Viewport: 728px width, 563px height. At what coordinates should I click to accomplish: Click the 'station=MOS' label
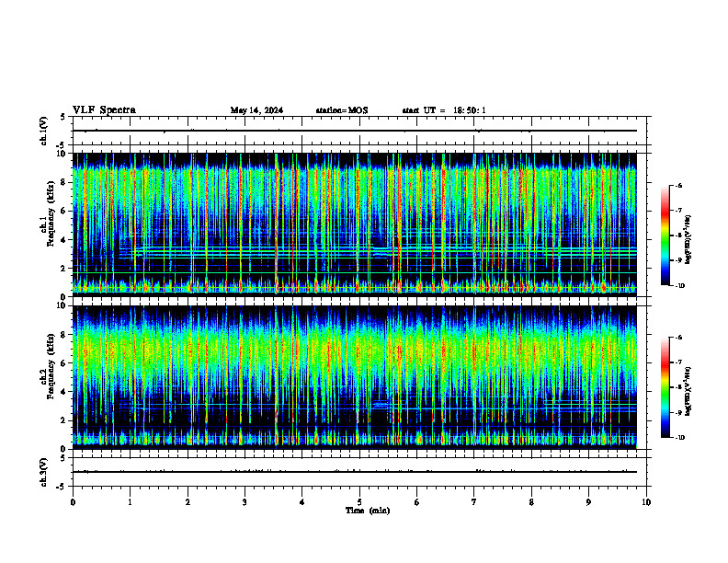pyautogui.click(x=342, y=110)
